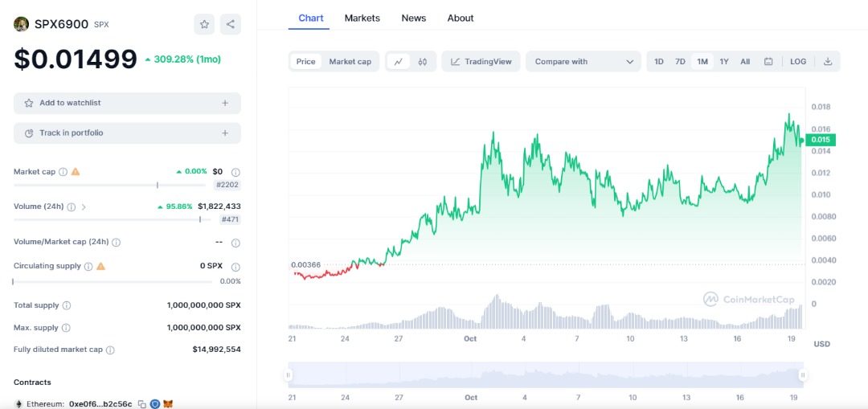Open the Compare with dropdown
This screenshot has height=409, width=868.
583,61
